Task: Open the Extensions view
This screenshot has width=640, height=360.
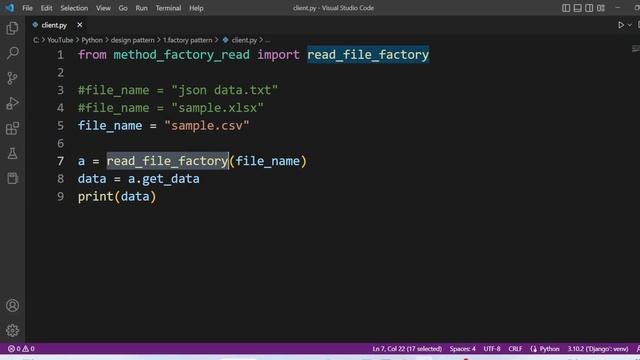Action: pos(12,129)
